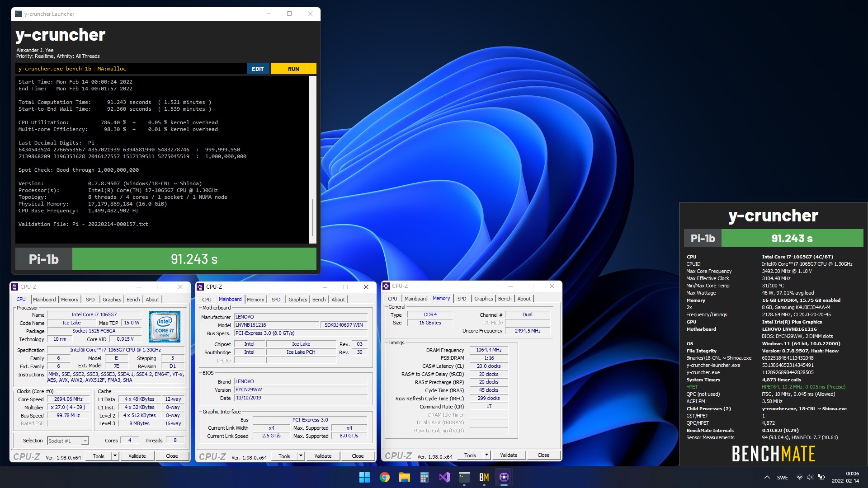
Task: Open About tab in CPU-Z Memory window
Action: click(x=524, y=299)
